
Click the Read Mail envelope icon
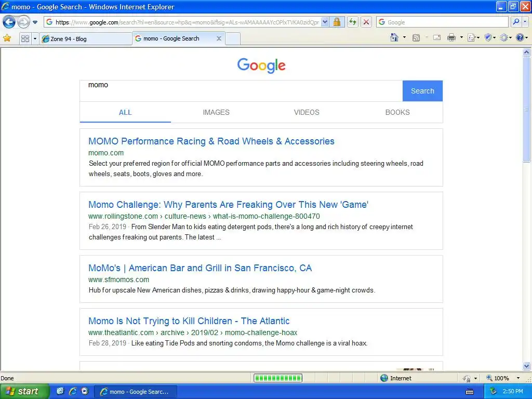(x=437, y=37)
